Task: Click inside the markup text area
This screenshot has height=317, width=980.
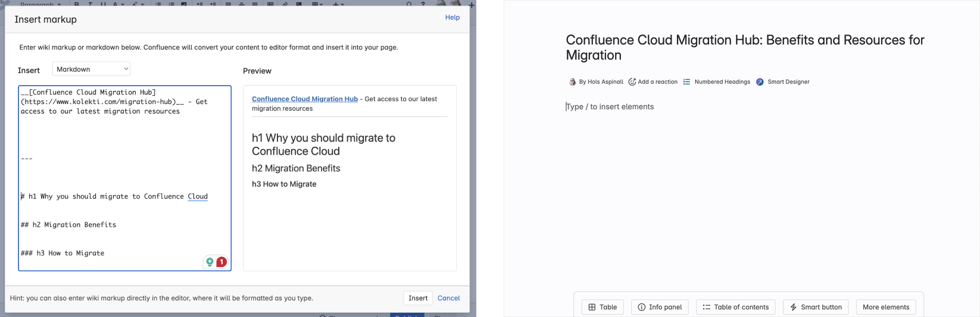Action: coord(124,178)
